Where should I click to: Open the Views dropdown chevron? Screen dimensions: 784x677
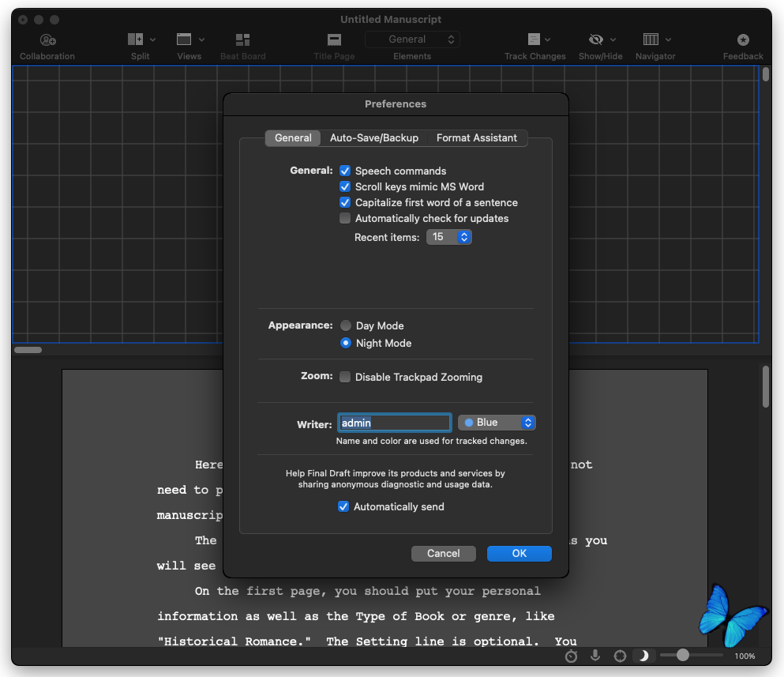[201, 39]
